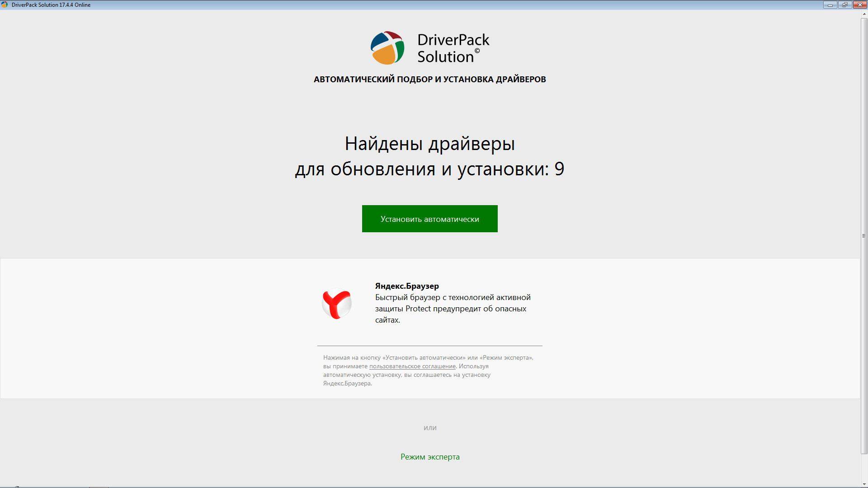Click the DriverPack Solution wordmark text
Image resolution: width=868 pixels, height=488 pixels.
click(453, 48)
